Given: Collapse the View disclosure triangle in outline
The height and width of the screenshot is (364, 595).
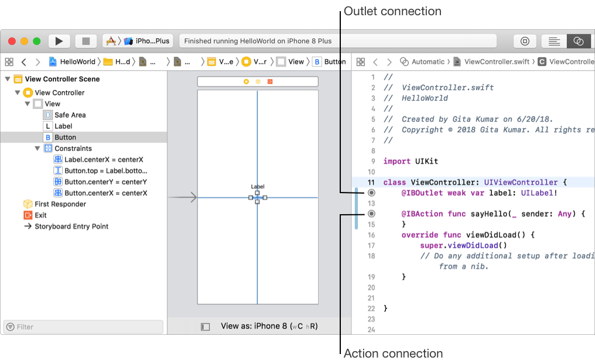Looking at the screenshot, I should click(x=28, y=104).
